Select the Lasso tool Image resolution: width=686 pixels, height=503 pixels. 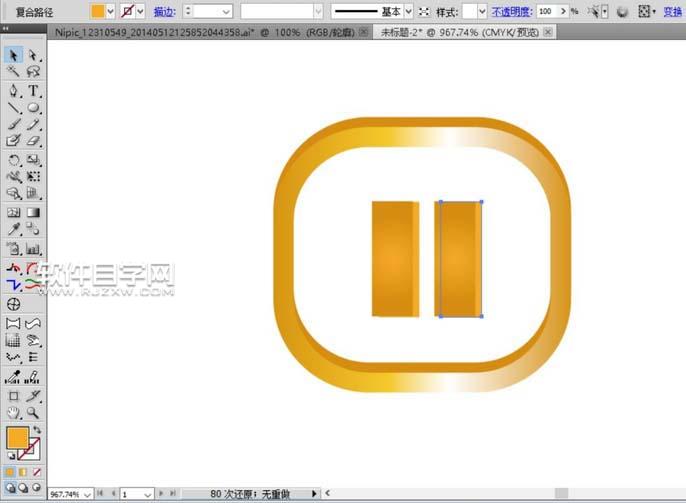click(x=33, y=73)
